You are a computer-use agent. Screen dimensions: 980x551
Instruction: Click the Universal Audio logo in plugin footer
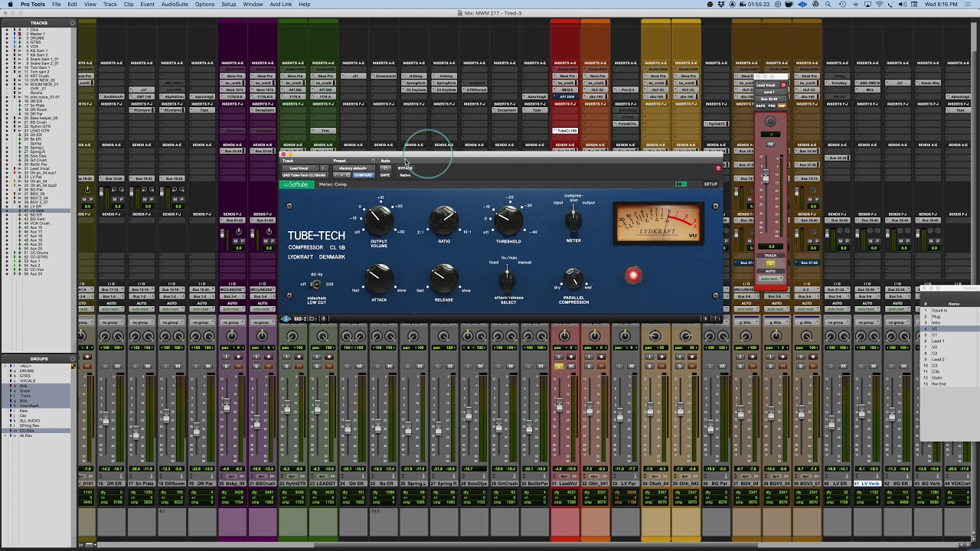pos(286,318)
